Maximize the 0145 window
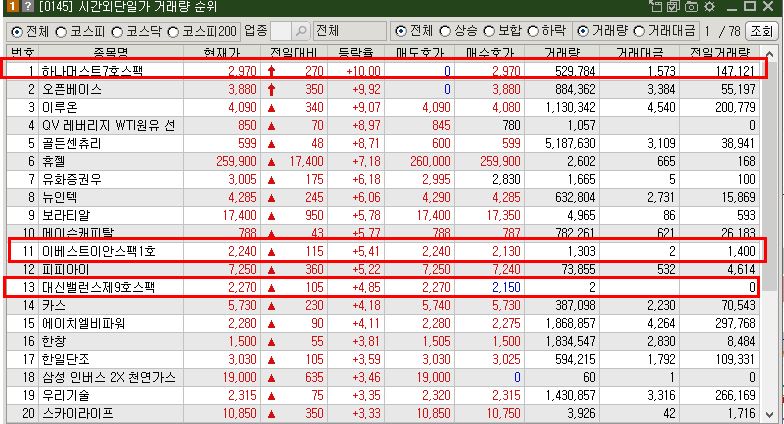The height and width of the screenshot is (424, 784). click(750, 6)
